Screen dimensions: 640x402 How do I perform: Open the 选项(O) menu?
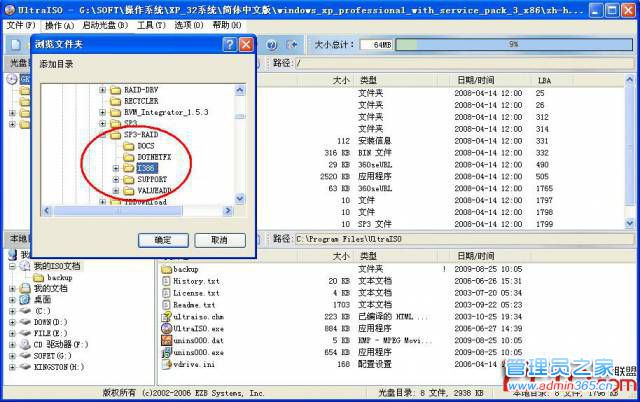tap(189, 25)
